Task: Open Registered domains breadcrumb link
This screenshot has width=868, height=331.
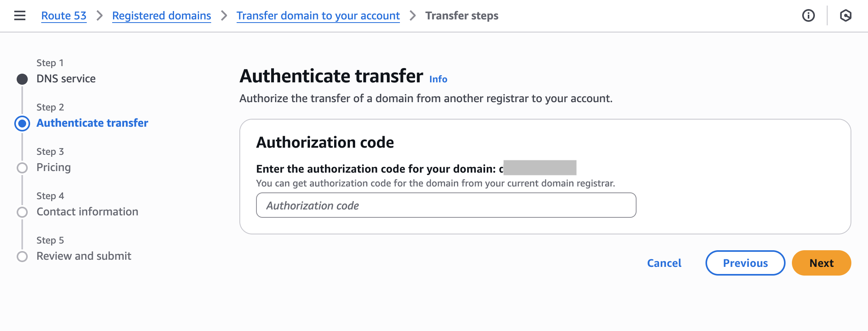Action: [161, 16]
